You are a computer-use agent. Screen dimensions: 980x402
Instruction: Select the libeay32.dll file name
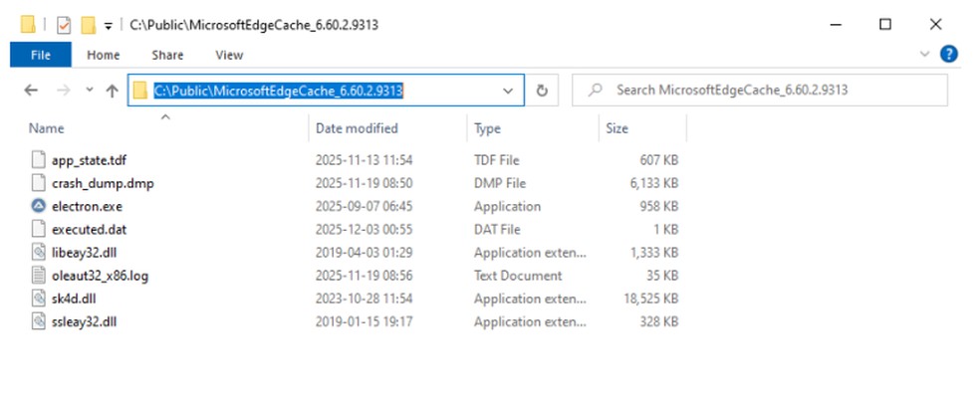pos(87,253)
